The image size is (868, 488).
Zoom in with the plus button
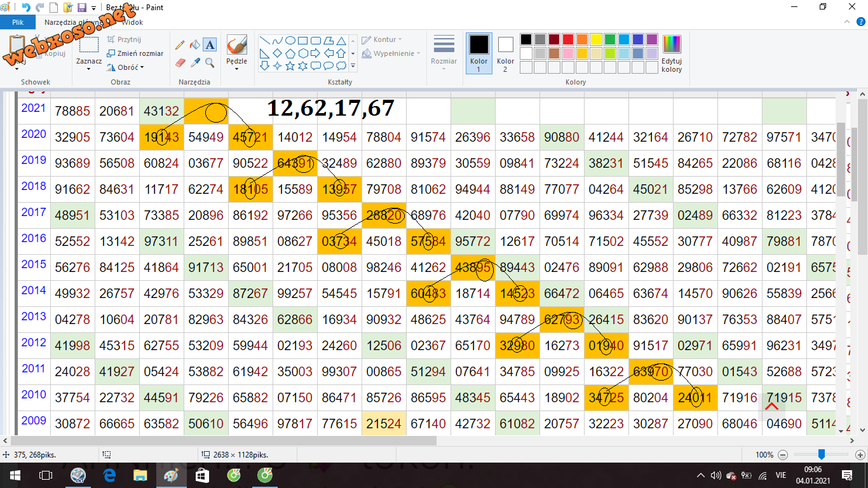coord(860,455)
